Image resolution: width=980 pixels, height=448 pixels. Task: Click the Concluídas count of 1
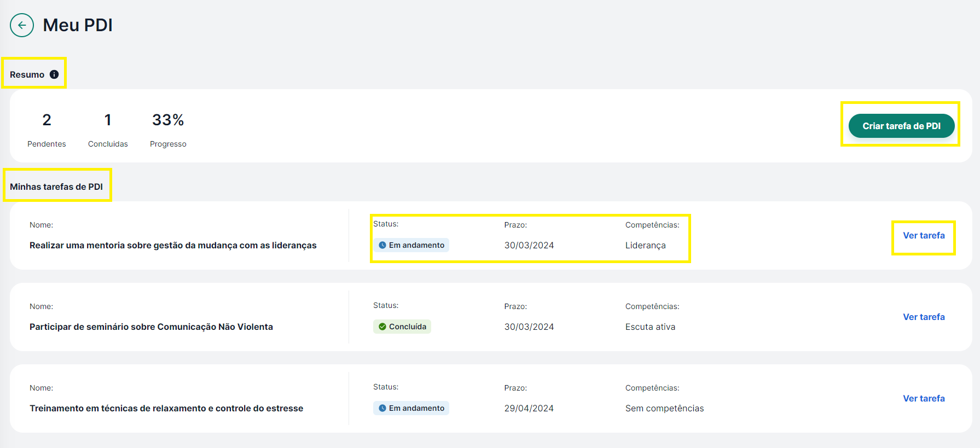108,120
